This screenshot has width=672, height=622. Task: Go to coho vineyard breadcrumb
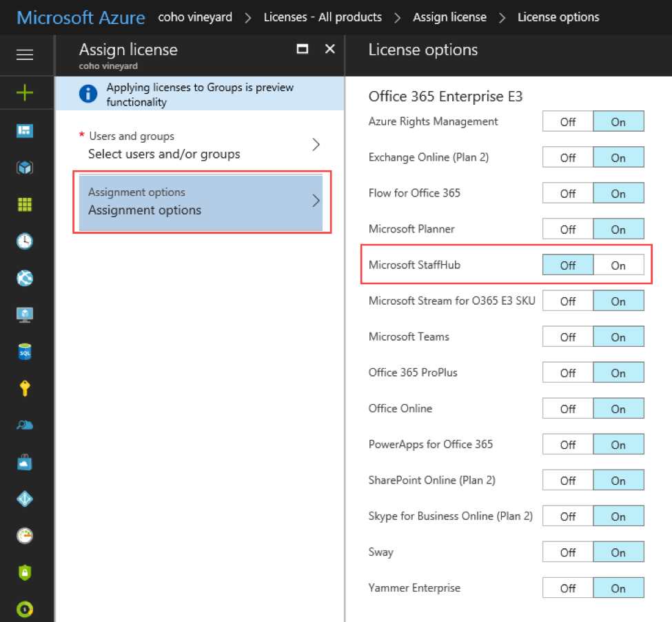(x=195, y=17)
